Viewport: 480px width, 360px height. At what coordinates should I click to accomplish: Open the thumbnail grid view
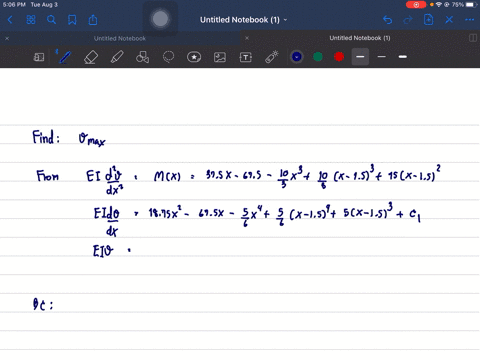click(x=31, y=20)
